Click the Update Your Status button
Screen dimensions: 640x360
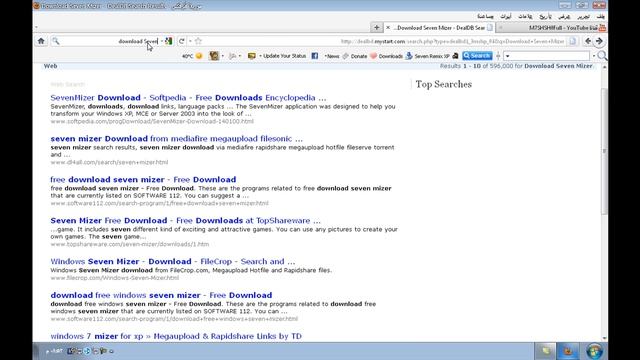(x=284, y=56)
